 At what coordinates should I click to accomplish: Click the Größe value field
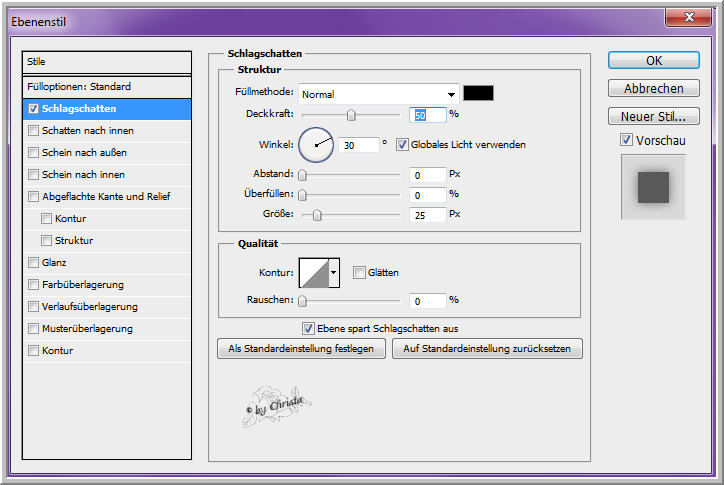(x=428, y=215)
